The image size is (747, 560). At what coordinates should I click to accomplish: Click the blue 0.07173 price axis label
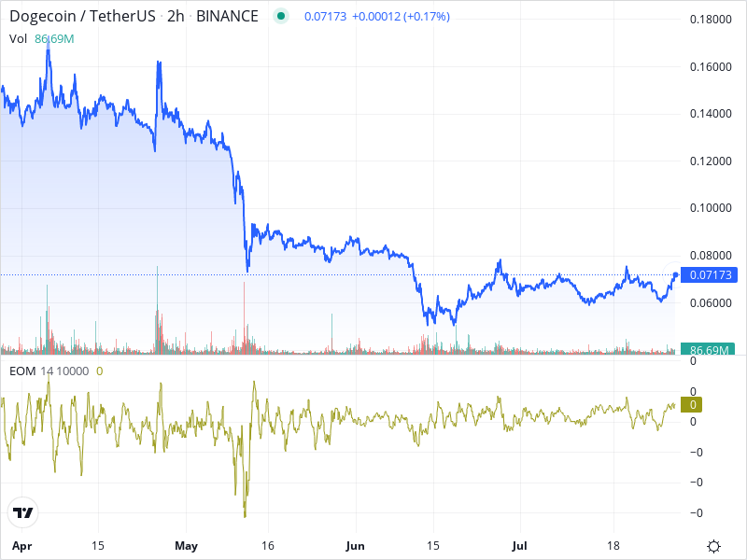click(710, 274)
